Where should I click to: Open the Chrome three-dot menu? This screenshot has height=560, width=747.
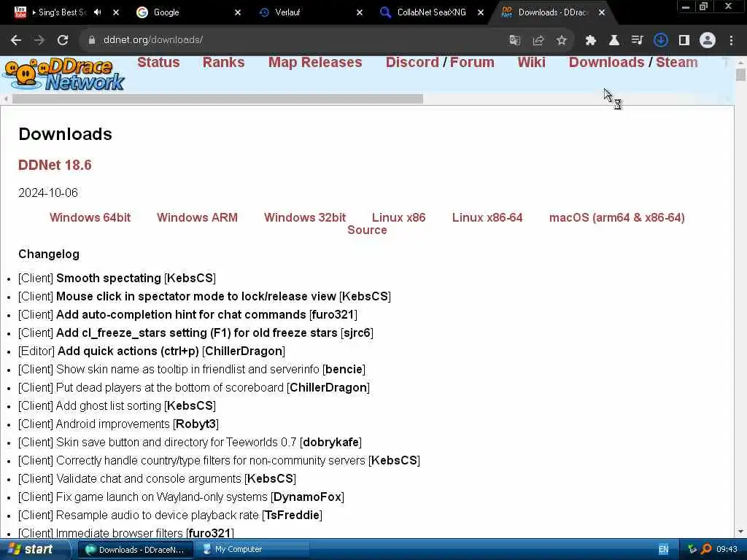(731, 41)
